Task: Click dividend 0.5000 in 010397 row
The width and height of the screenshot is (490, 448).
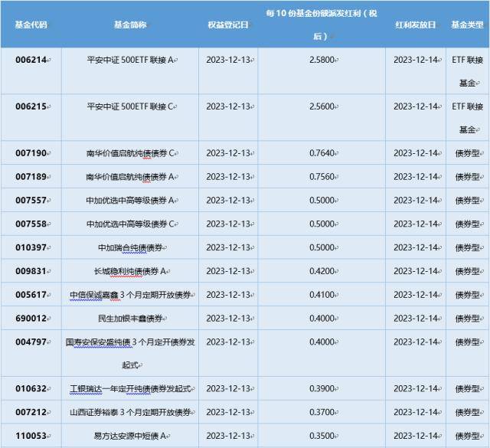Action: (322, 247)
